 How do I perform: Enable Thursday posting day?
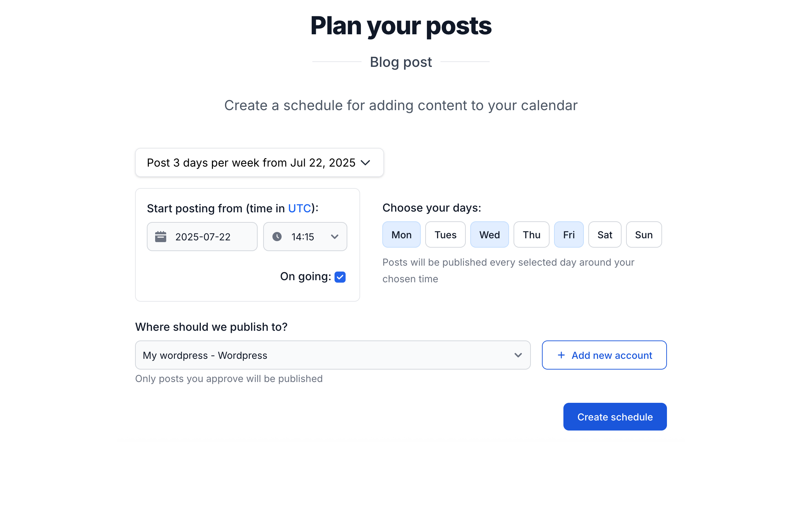[531, 234]
